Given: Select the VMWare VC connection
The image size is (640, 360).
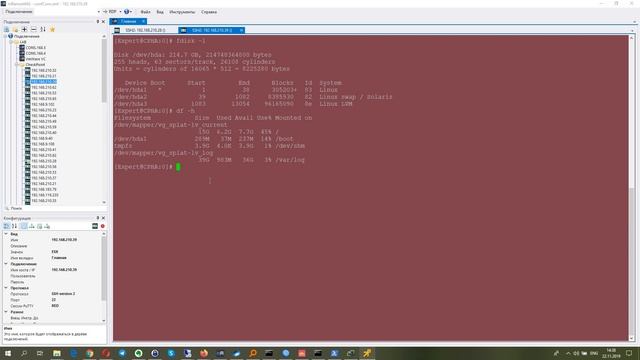Looking at the screenshot, I should click(36, 59).
